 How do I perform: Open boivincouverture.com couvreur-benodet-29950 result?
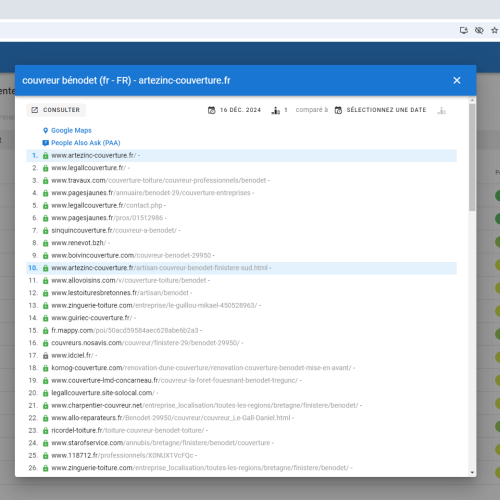pyautogui.click(x=131, y=255)
